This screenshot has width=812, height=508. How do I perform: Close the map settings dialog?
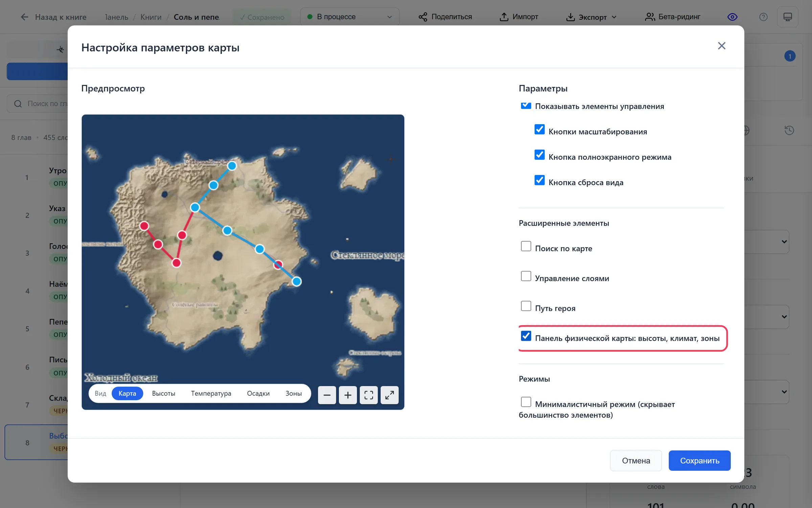pyautogui.click(x=721, y=46)
